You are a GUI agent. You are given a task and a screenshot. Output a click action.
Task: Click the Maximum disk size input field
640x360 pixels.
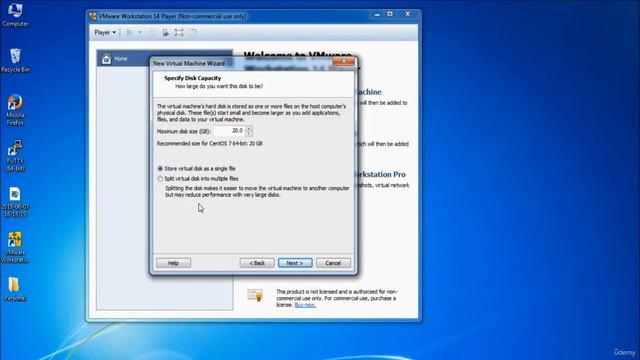(x=229, y=131)
